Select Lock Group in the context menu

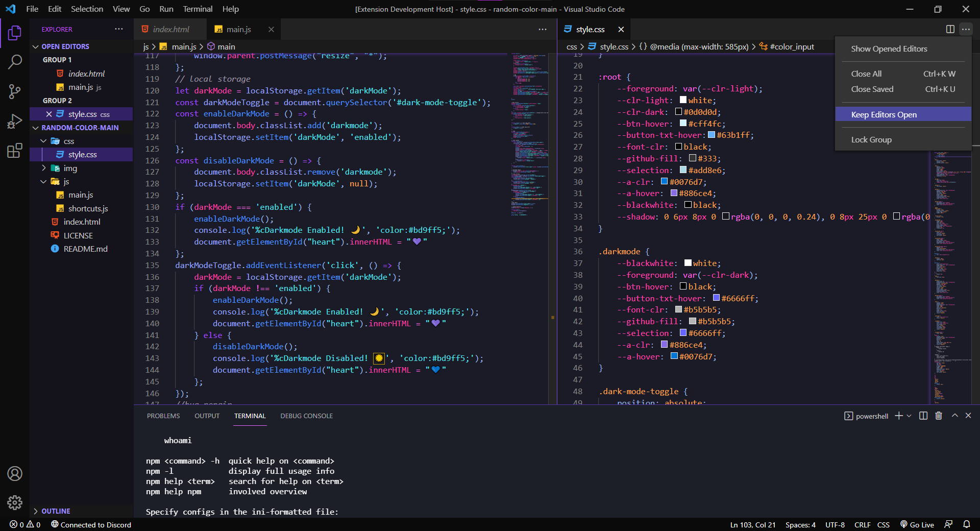871,139
